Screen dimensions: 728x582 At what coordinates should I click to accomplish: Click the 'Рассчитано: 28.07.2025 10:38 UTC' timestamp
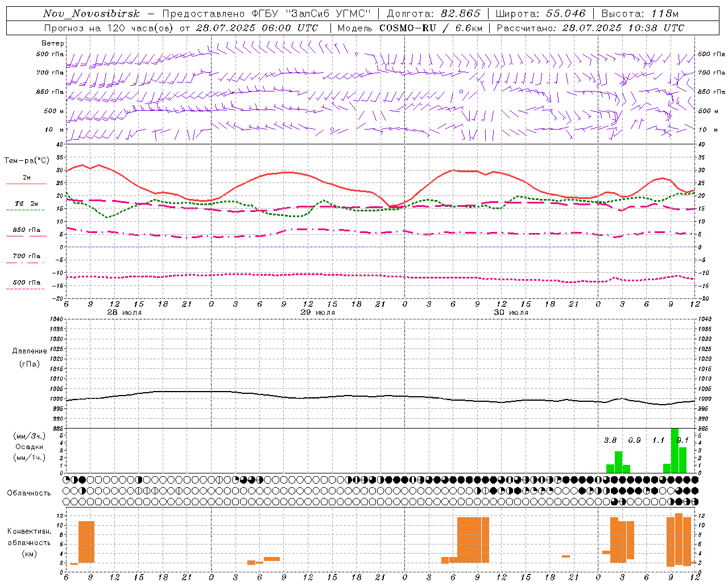[590, 28]
